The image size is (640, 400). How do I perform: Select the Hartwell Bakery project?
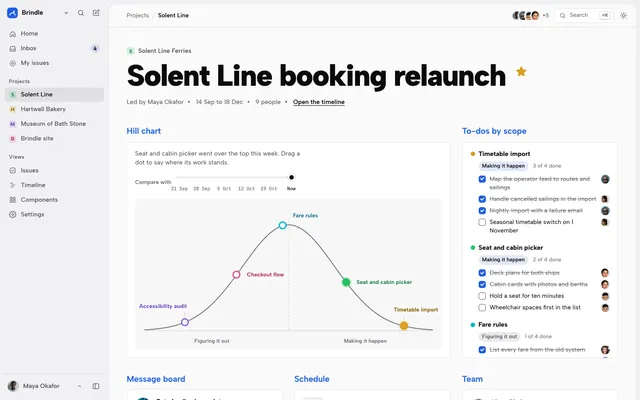click(54, 109)
